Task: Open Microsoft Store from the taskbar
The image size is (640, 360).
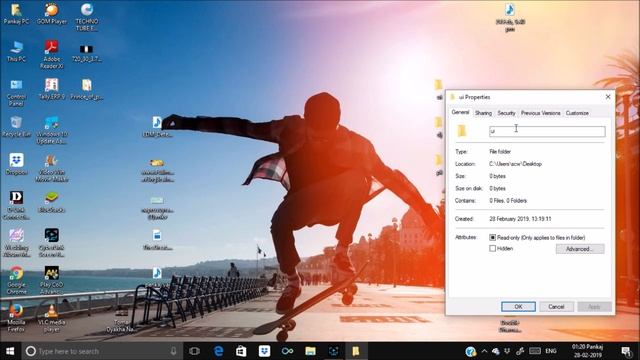Action: coord(241,351)
